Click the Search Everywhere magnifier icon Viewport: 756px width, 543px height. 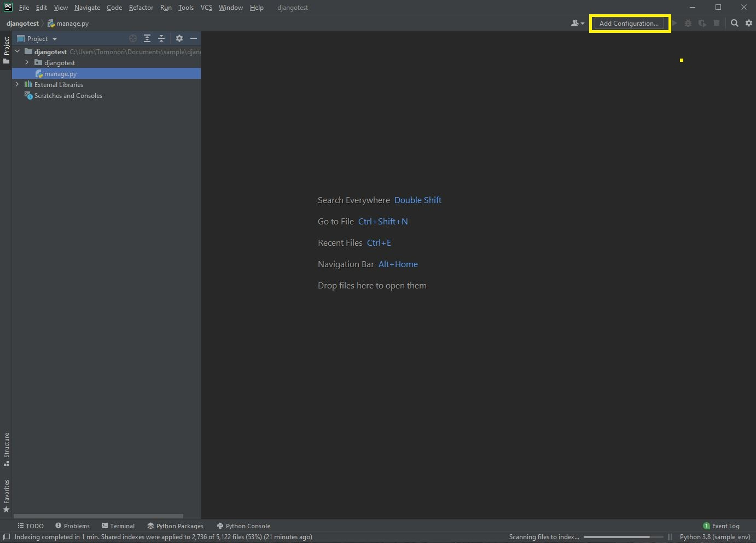click(735, 23)
